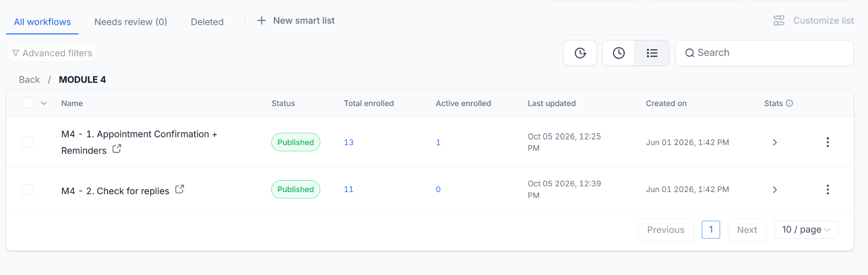Click Created on date in Check for replies row
Viewport: 868px width, 275px height.
click(x=687, y=190)
